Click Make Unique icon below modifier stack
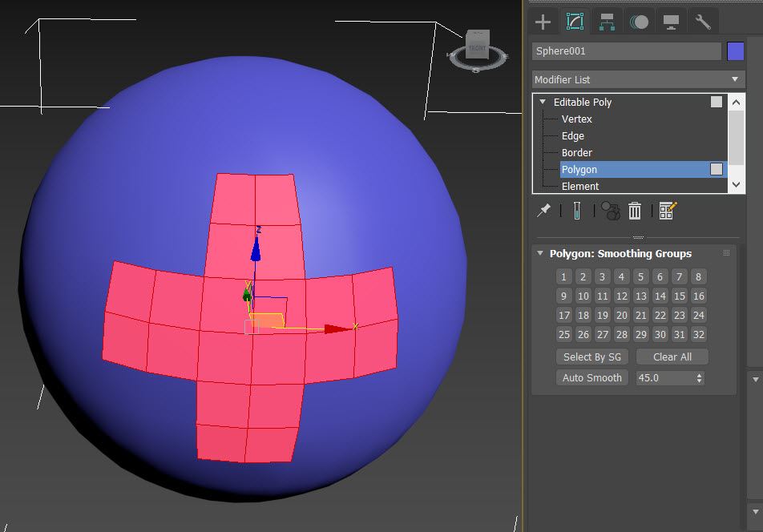The image size is (763, 532). coord(611,211)
